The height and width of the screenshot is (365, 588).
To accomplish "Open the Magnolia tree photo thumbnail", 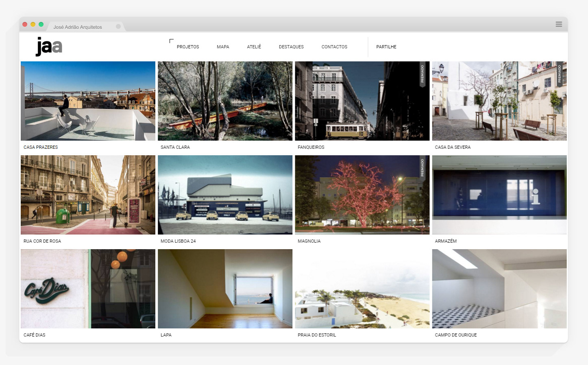I will [362, 195].
